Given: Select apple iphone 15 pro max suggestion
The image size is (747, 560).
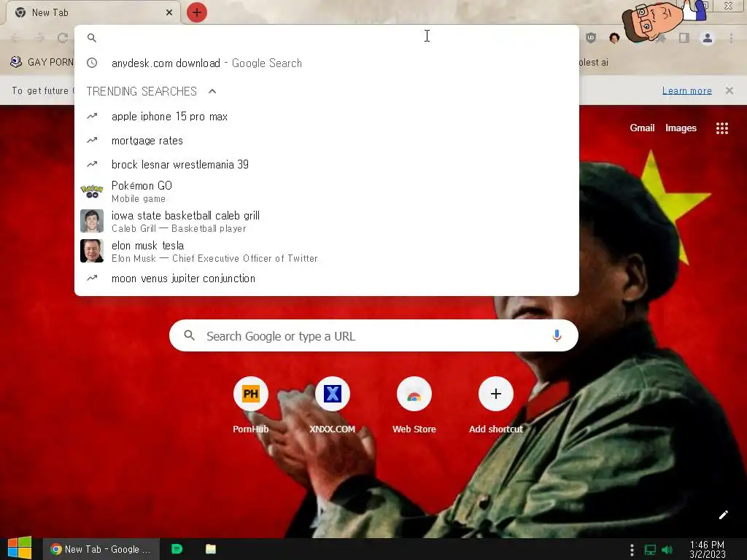Looking at the screenshot, I should (327, 116).
